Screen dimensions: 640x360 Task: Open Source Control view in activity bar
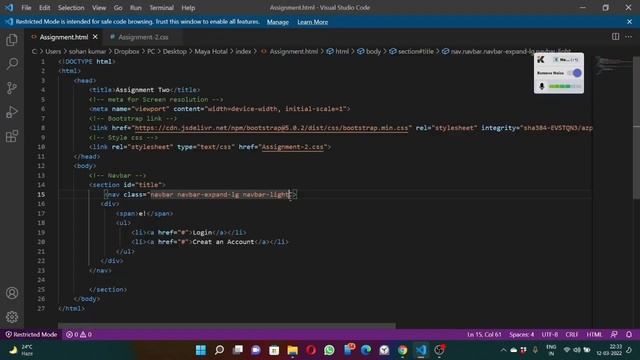coord(12,88)
